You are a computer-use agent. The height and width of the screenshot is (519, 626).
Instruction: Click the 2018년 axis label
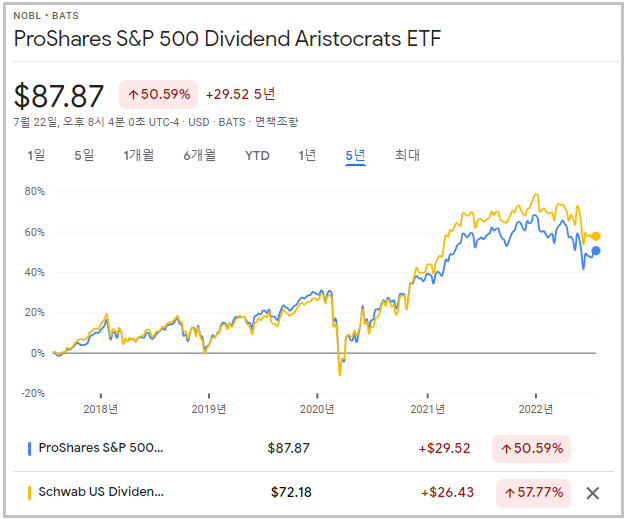[101, 409]
